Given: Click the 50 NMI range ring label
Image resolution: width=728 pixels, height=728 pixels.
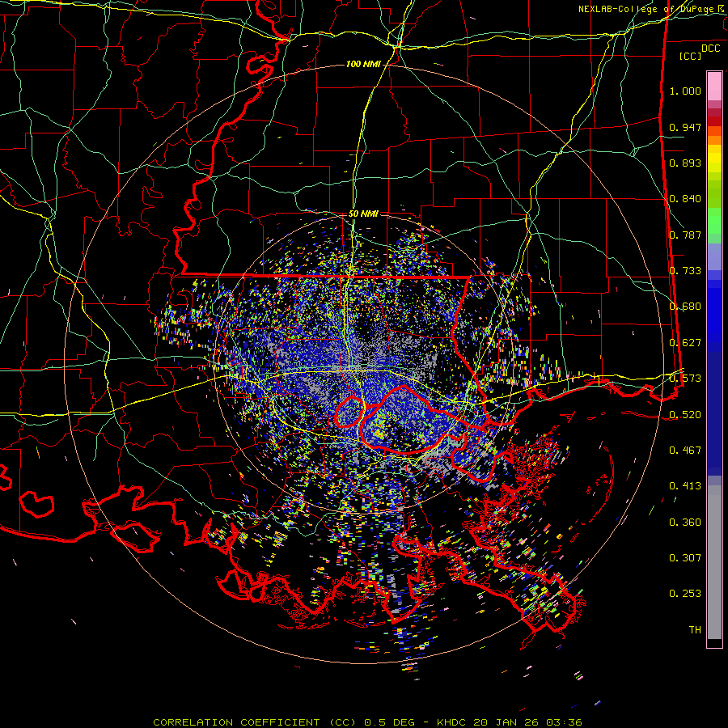Looking at the screenshot, I should (x=363, y=214).
